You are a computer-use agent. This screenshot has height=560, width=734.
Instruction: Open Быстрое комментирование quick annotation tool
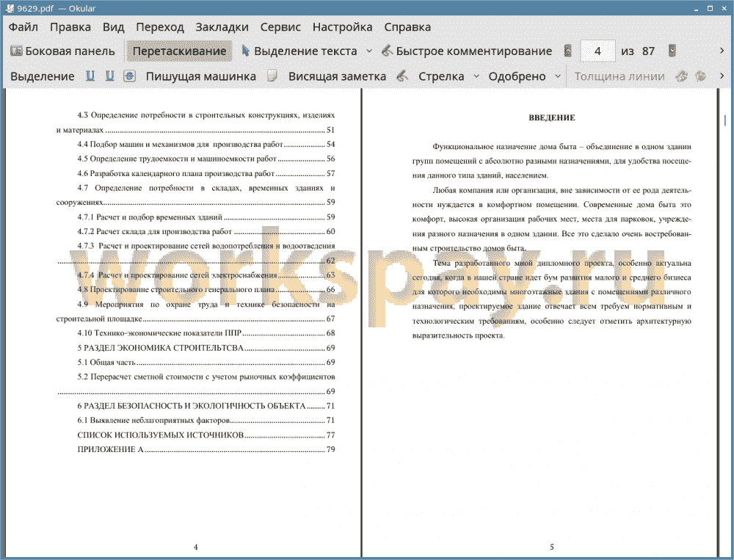pos(467,51)
